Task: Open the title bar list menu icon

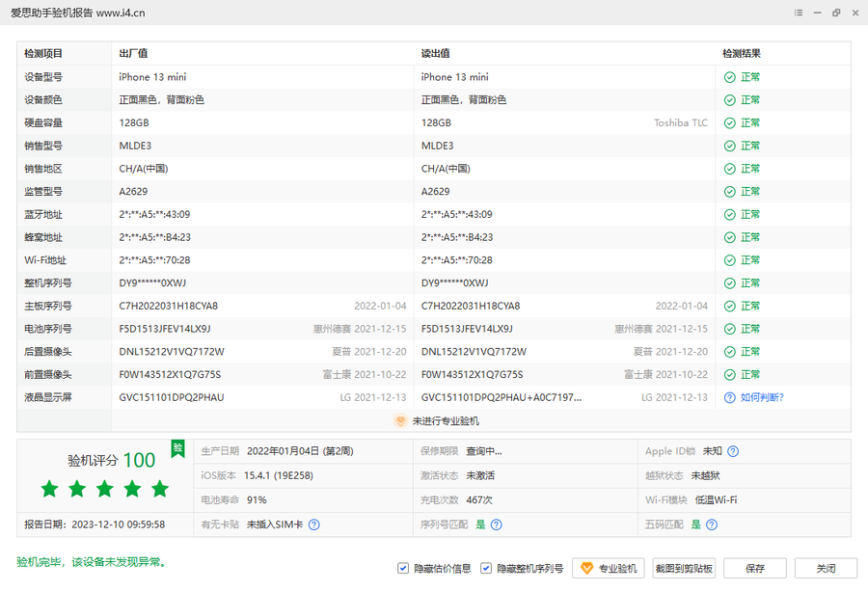Action: click(x=799, y=13)
